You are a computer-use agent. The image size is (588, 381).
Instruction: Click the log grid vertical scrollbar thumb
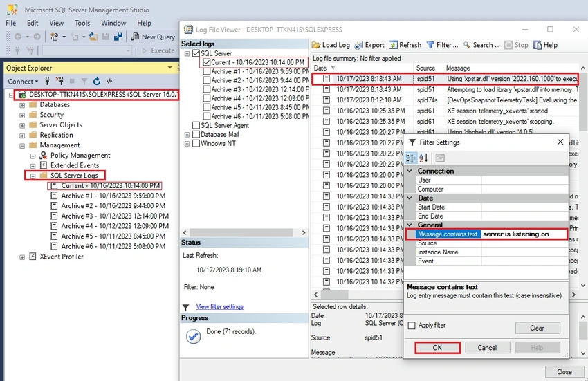(583, 102)
